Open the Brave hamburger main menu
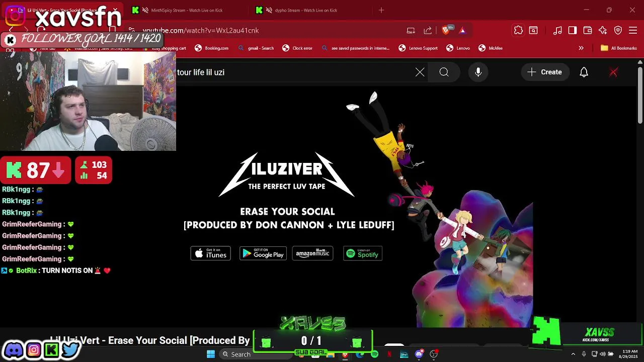This screenshot has width=644, height=362. point(633,30)
